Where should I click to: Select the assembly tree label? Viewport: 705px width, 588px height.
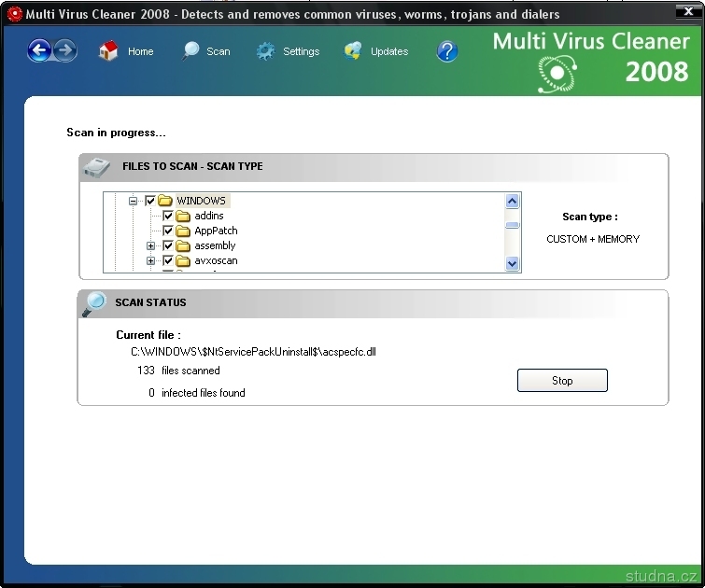tap(215, 245)
